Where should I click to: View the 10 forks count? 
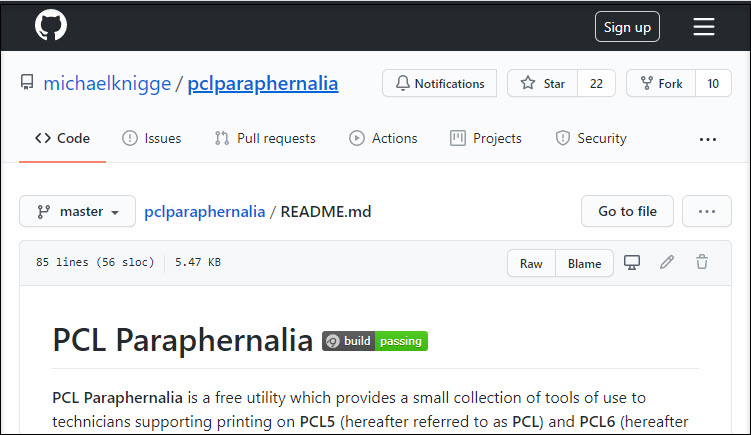(713, 83)
